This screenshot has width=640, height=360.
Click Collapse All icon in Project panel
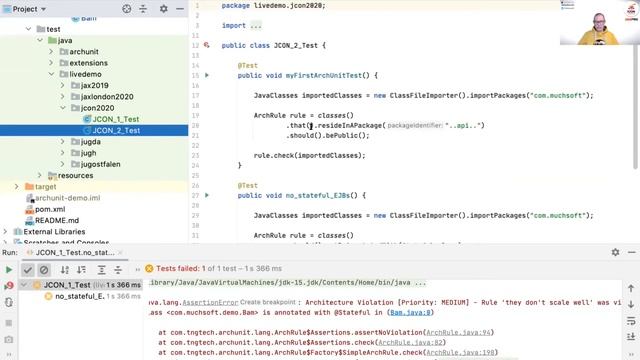coord(143,9)
